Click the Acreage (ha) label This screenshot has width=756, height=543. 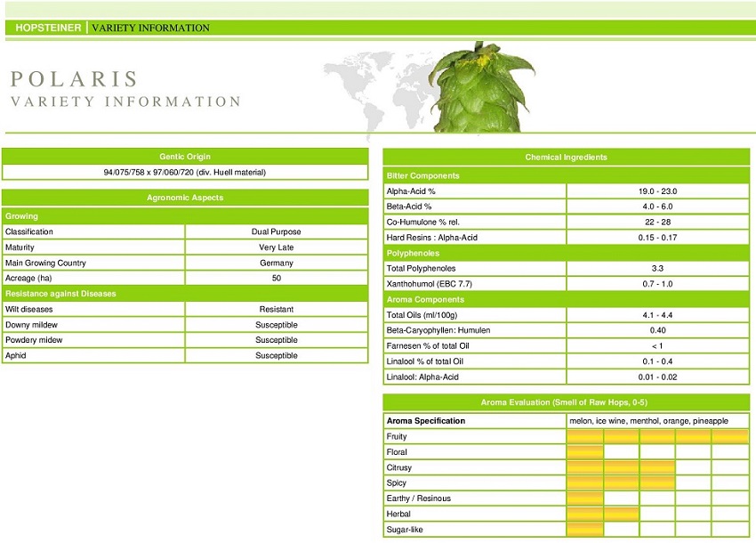[28, 278]
